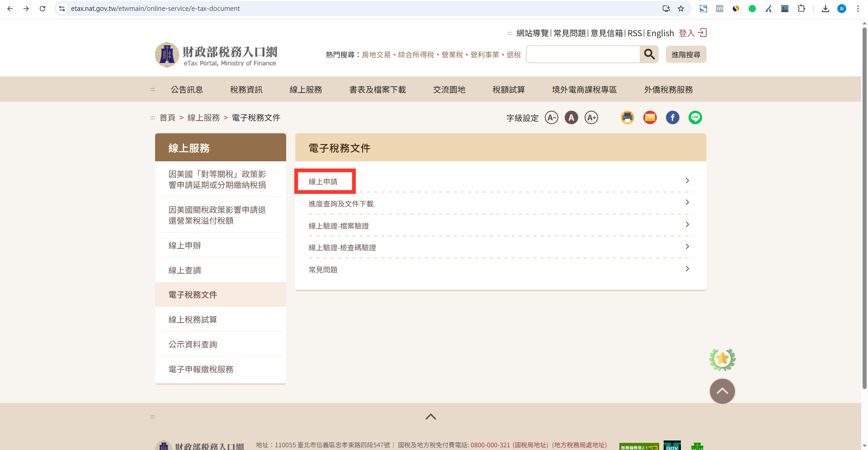Share page on Facebook icon
The height and width of the screenshot is (450, 868).
coord(672,118)
